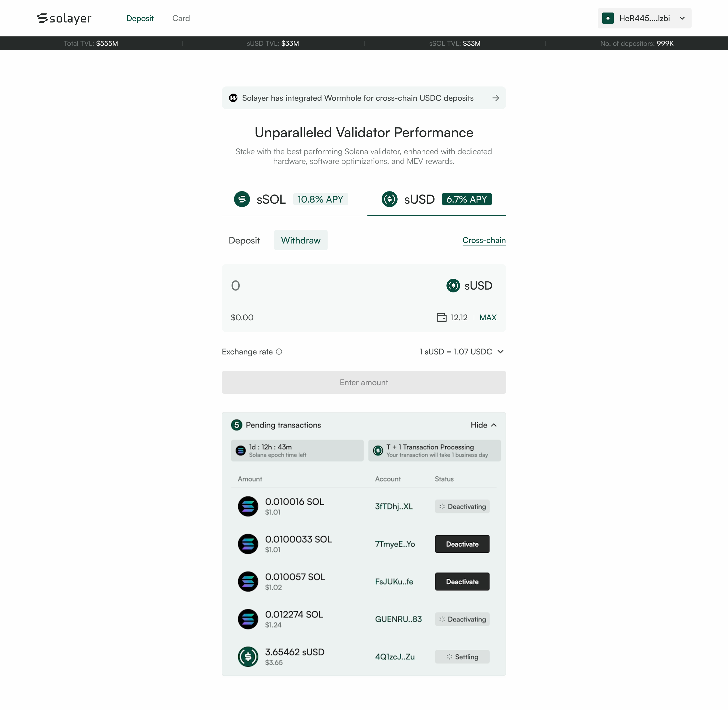Viewport: 728px width, 710px height.
Task: Click the green wallet avatar icon
Action: point(608,18)
